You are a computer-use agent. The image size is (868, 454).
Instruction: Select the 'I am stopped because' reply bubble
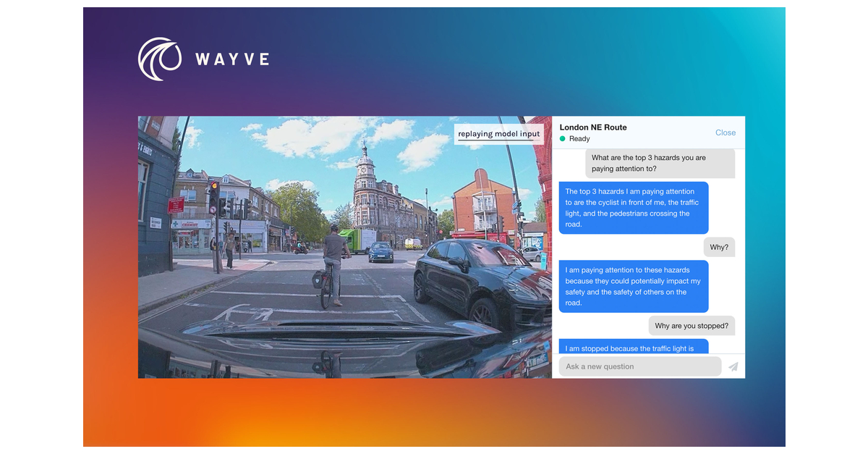click(633, 348)
